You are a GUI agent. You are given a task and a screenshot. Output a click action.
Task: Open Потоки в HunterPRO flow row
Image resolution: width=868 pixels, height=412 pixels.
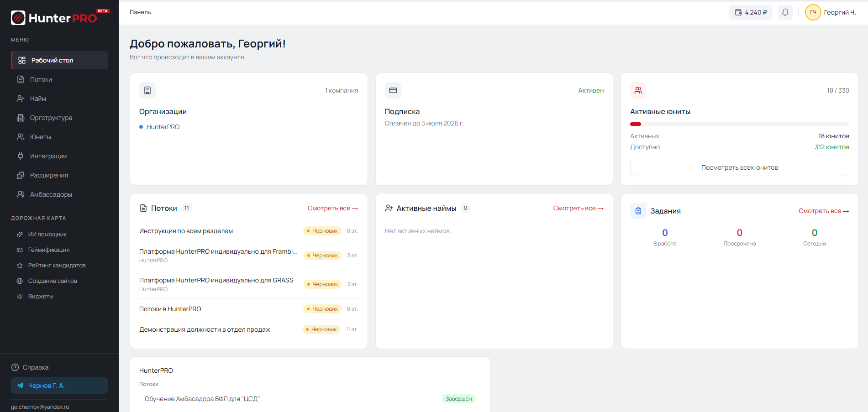point(249,309)
